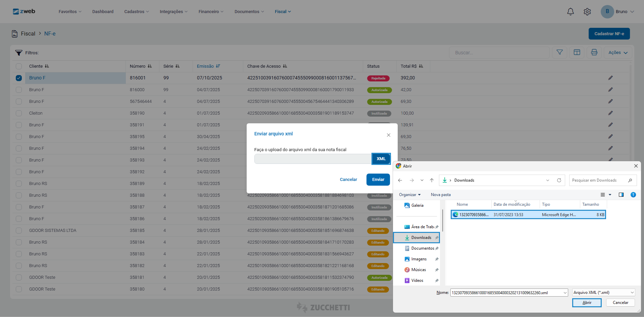The height and width of the screenshot is (317, 644).
Task: Go up one folder level arrow
Action: point(432,180)
